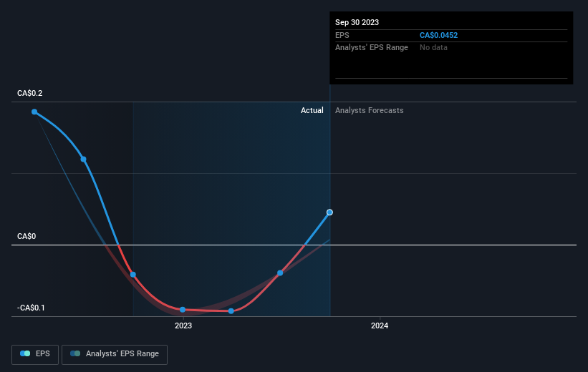Image resolution: width=588 pixels, height=372 pixels.
Task: Click the CA$0 y-axis label
Action: pos(26,236)
